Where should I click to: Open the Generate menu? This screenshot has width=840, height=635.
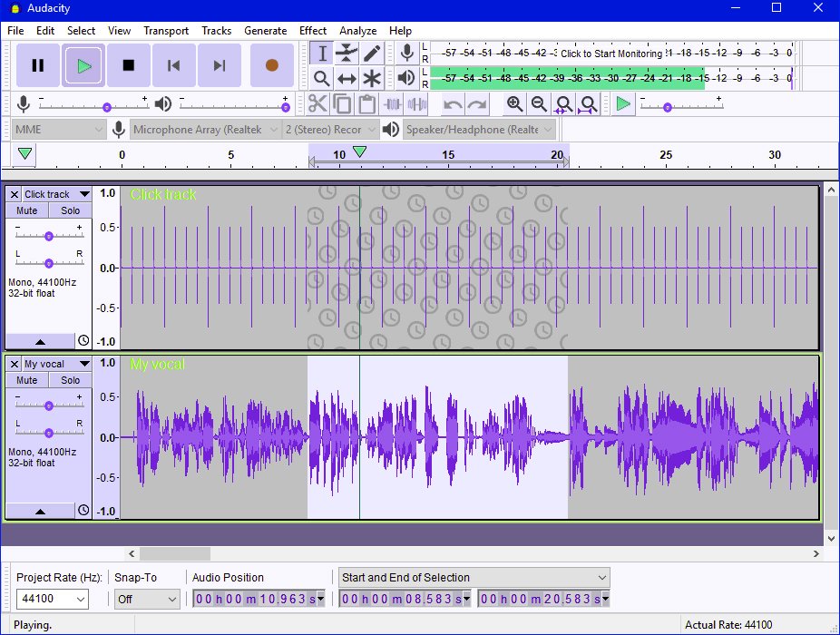(265, 31)
